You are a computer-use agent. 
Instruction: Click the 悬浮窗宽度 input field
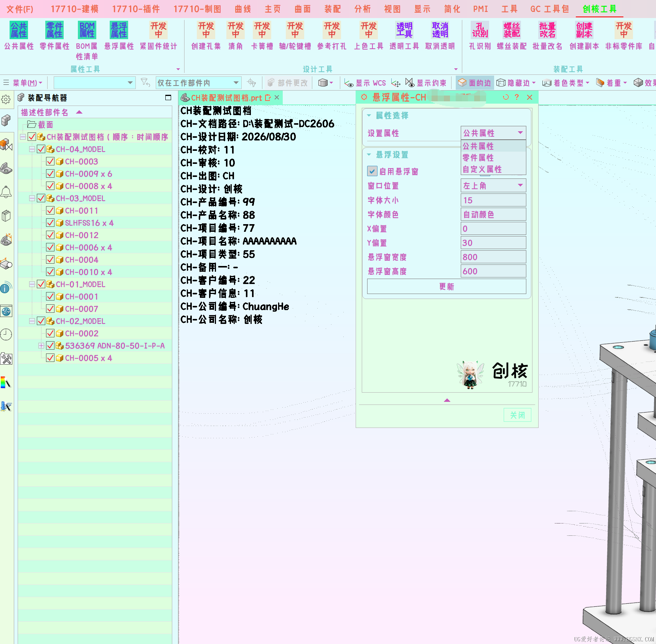click(x=493, y=257)
